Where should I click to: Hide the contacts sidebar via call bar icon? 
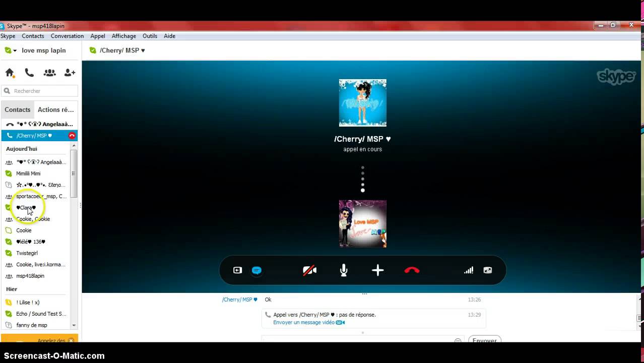[x=237, y=270]
